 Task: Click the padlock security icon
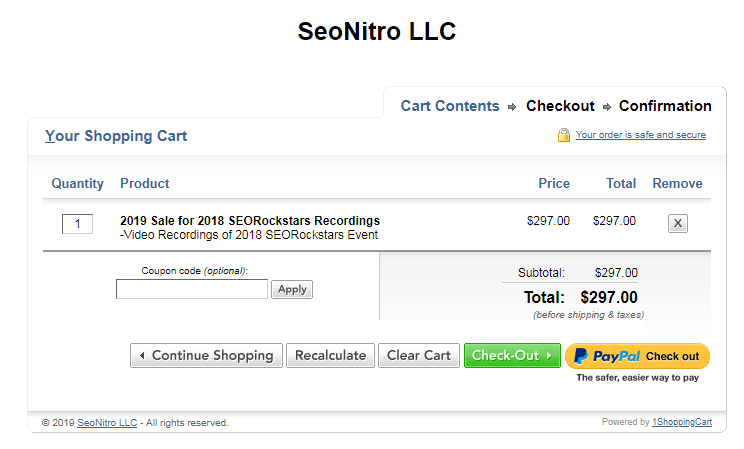point(564,135)
